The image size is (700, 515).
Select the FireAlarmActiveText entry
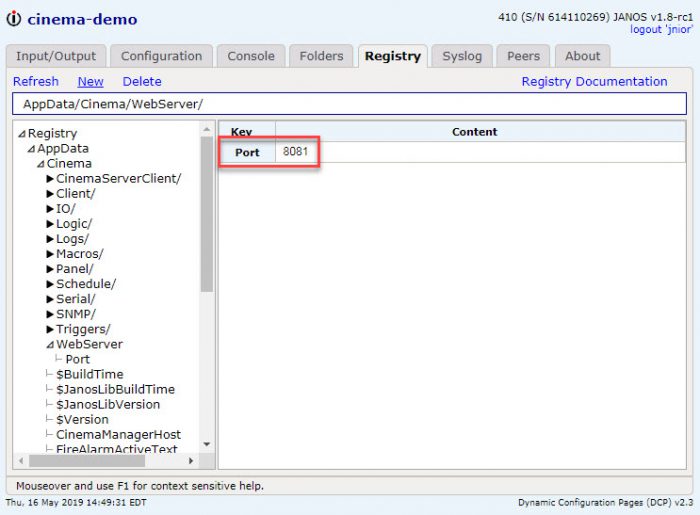(x=117, y=449)
